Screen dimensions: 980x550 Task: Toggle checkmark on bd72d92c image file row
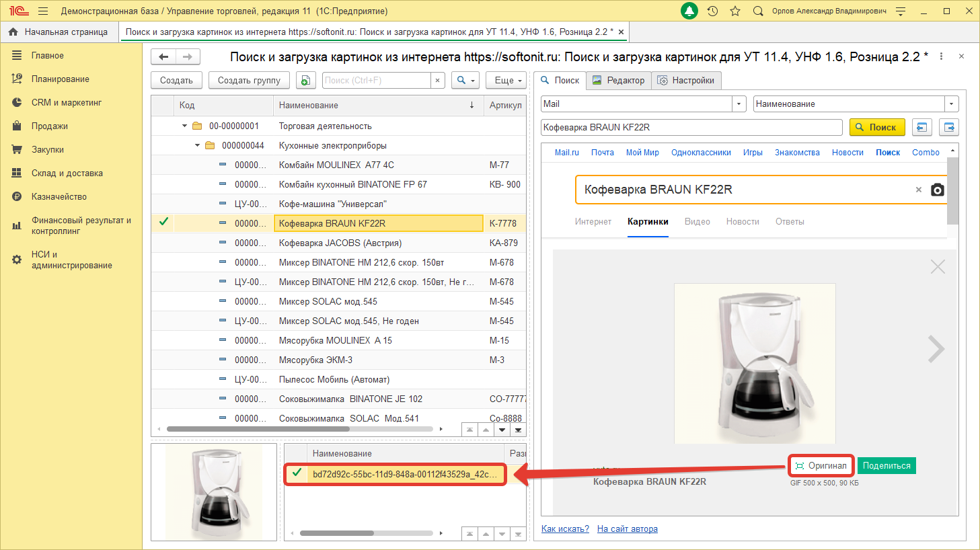coord(297,472)
